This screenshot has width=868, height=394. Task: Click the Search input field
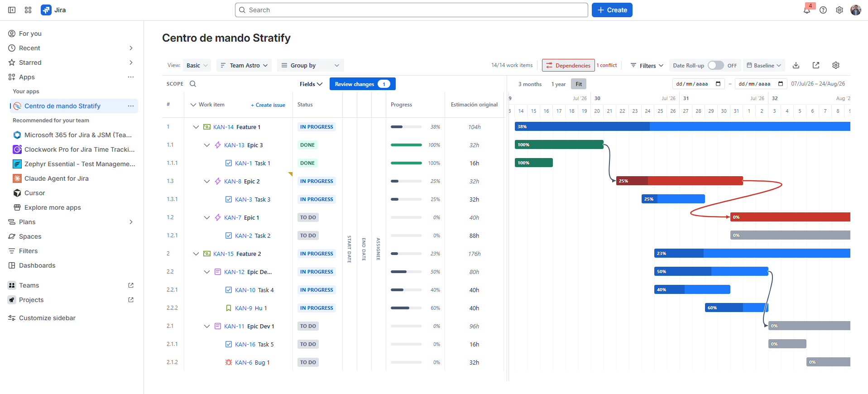(x=412, y=10)
